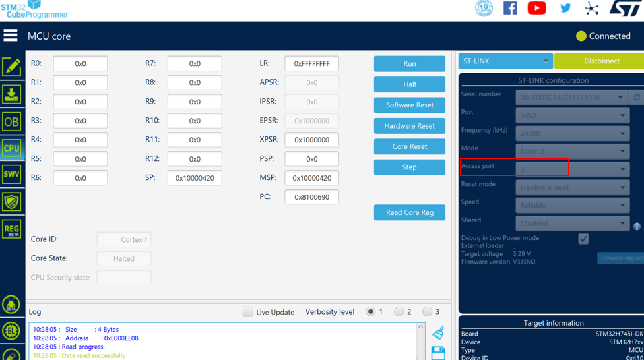Click the ST community network icon
Viewport: 644px width, 360px height.
click(x=592, y=8)
